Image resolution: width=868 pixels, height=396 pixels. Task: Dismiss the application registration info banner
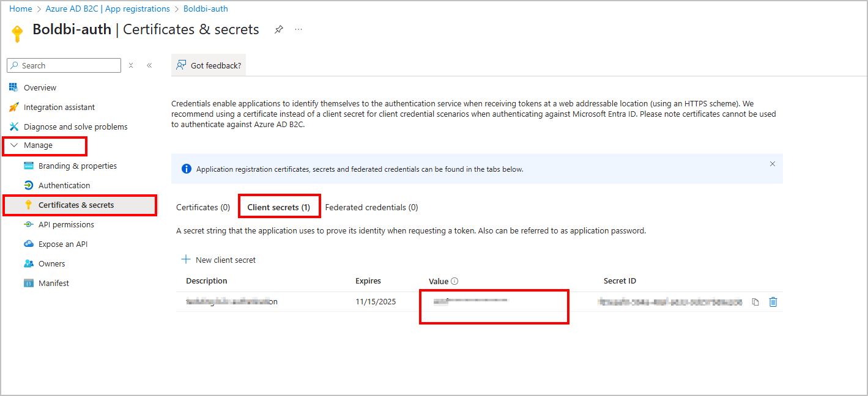[772, 164]
